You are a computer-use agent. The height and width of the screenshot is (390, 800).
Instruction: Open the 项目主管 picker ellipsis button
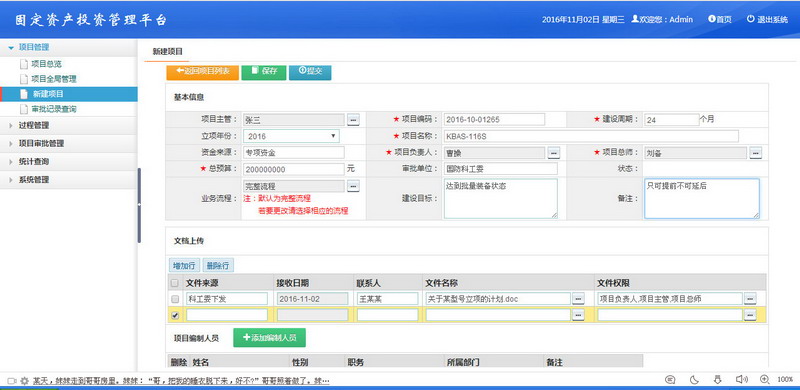click(354, 120)
